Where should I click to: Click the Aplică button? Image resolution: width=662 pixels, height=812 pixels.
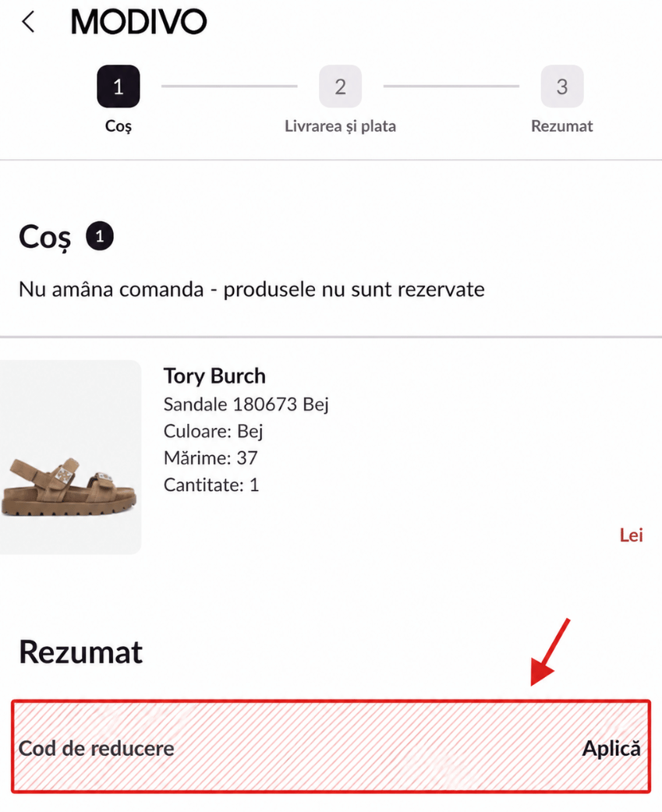(611, 748)
